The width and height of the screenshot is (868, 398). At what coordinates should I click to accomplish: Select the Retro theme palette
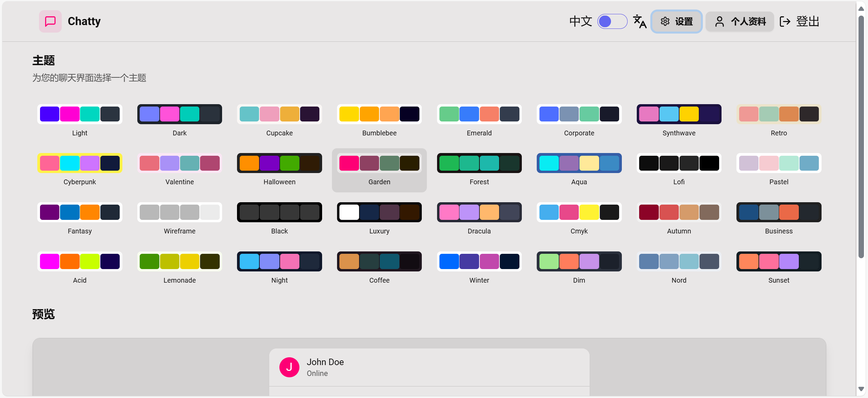(778, 114)
